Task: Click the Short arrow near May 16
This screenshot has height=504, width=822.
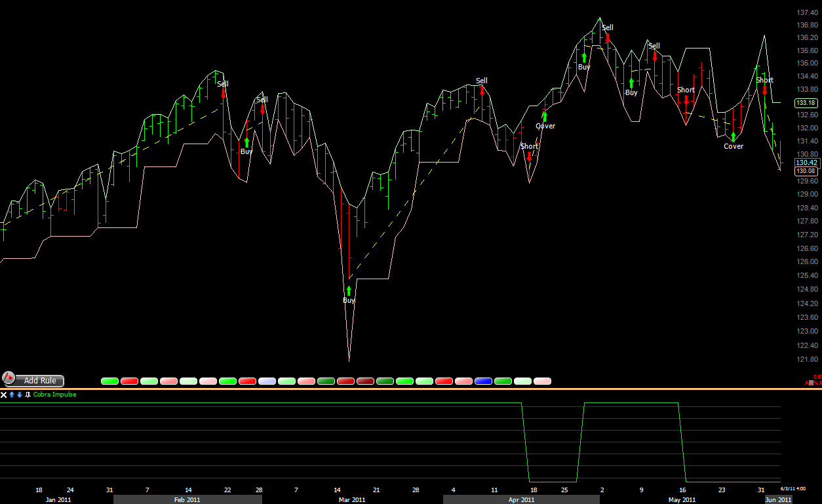Action: click(x=686, y=100)
